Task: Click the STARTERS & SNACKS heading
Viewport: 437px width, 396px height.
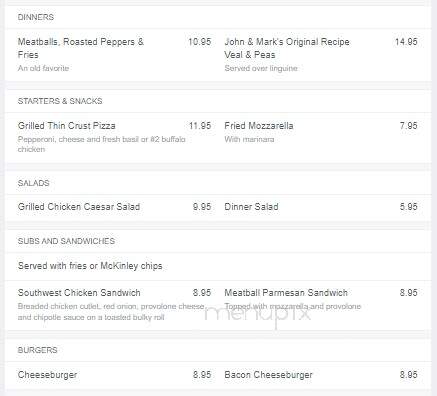Action: pyautogui.click(x=60, y=101)
